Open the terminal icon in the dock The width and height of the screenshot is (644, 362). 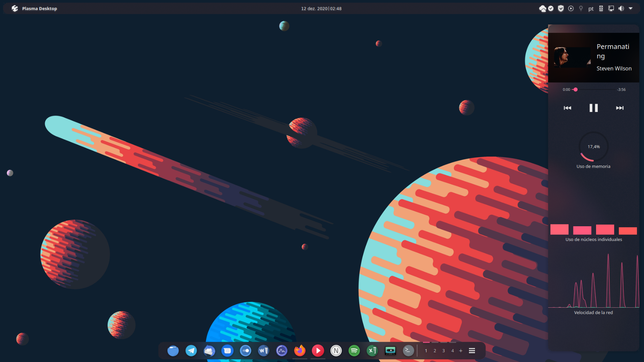pyautogui.click(x=408, y=351)
